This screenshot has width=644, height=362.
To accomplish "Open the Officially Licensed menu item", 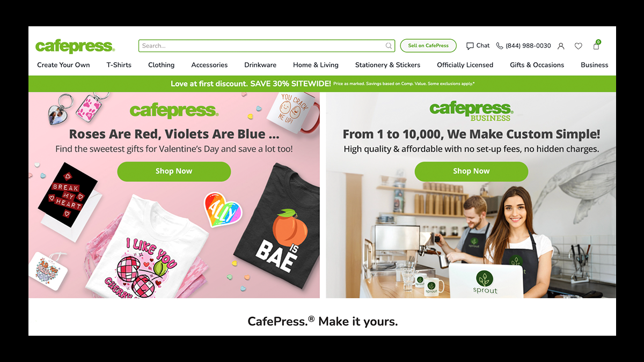I will pyautogui.click(x=465, y=65).
